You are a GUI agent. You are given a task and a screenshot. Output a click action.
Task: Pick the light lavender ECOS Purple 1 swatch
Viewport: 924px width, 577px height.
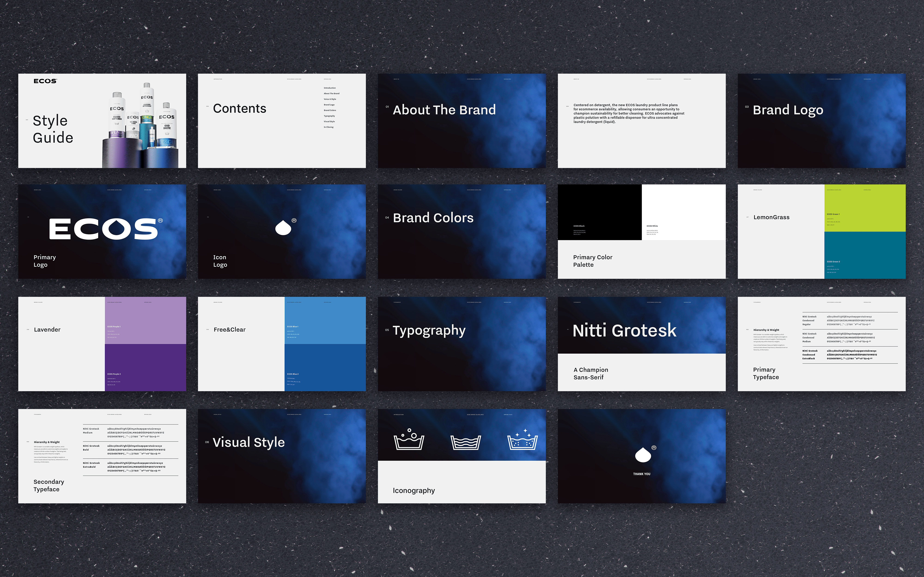[x=145, y=321]
